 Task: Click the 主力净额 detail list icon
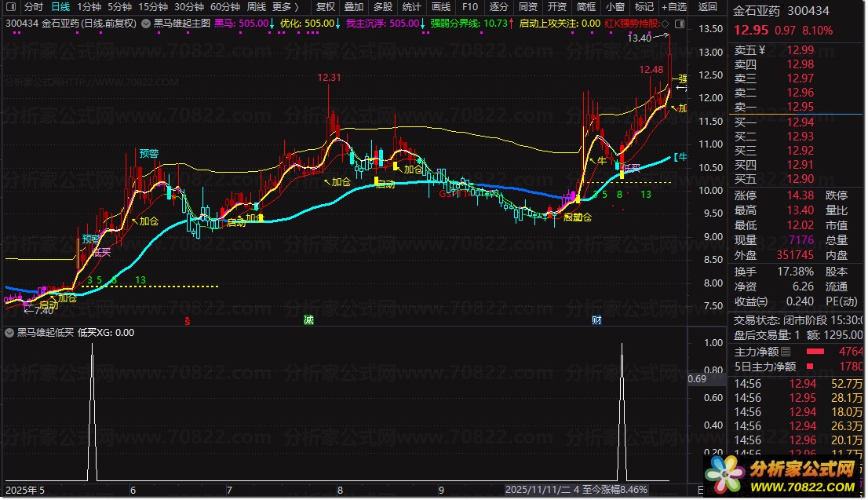coord(786,352)
